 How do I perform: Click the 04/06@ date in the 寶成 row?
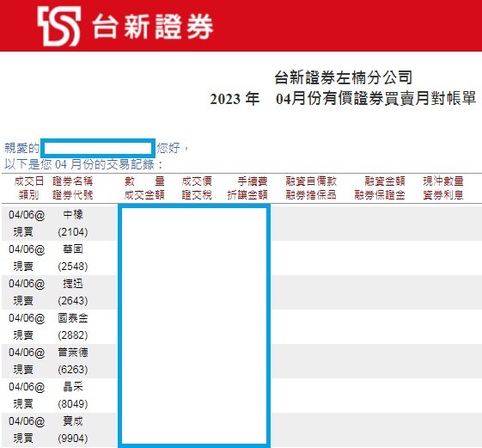(x=27, y=421)
